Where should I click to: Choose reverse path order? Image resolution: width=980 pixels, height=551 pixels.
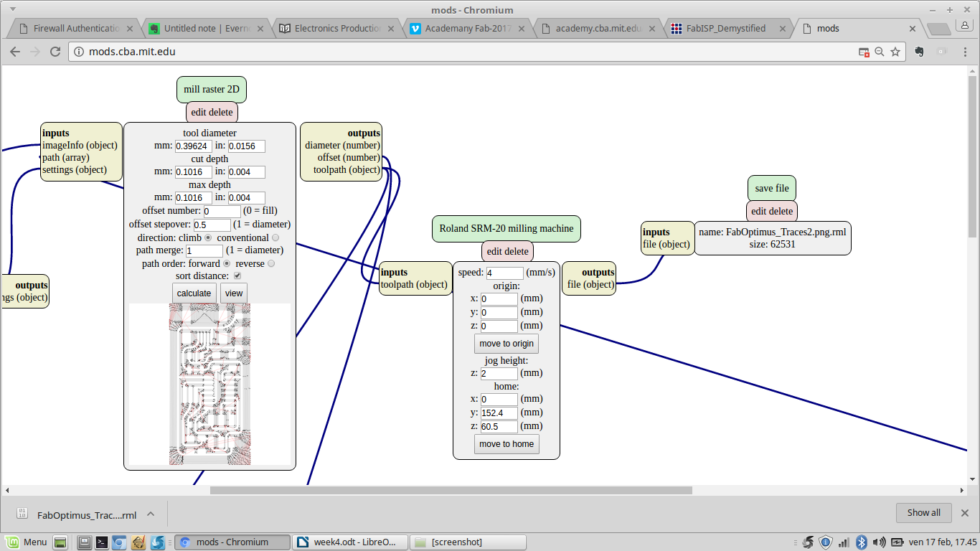click(270, 263)
